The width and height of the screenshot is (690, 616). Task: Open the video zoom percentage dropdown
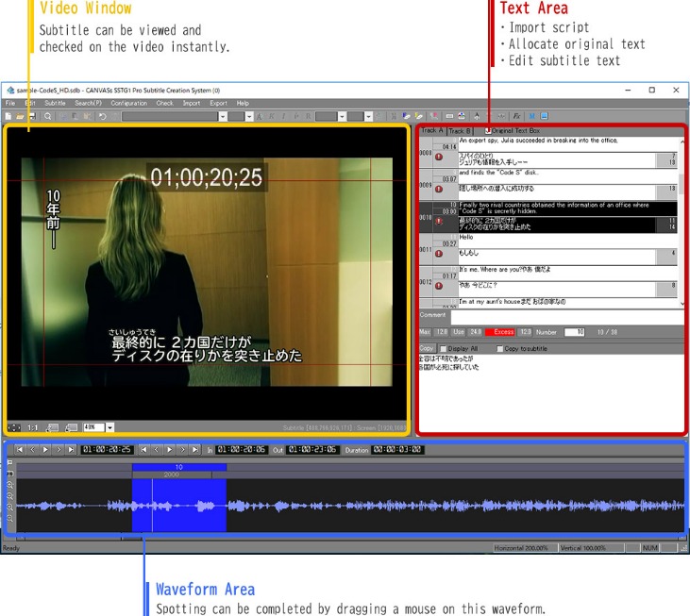pyautogui.click(x=109, y=427)
